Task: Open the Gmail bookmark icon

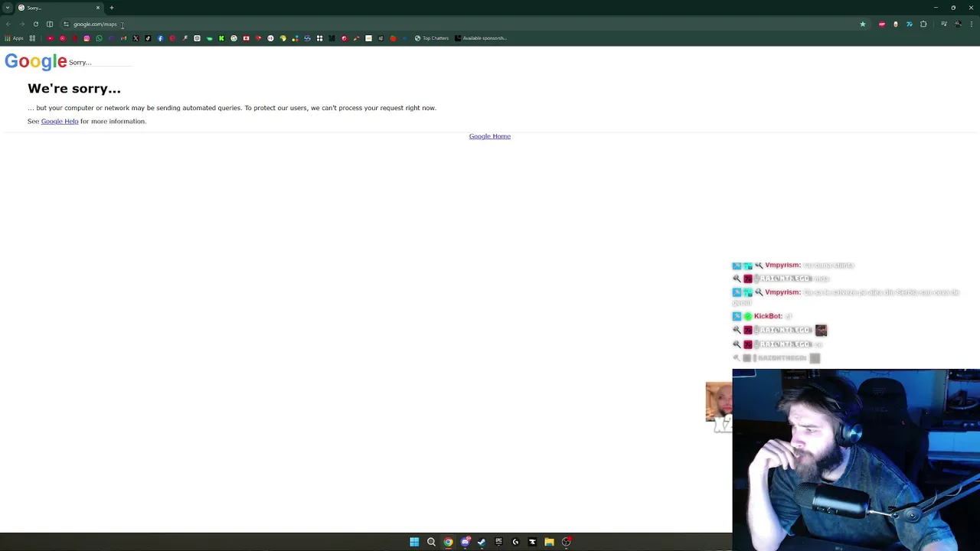Action: [x=123, y=38]
